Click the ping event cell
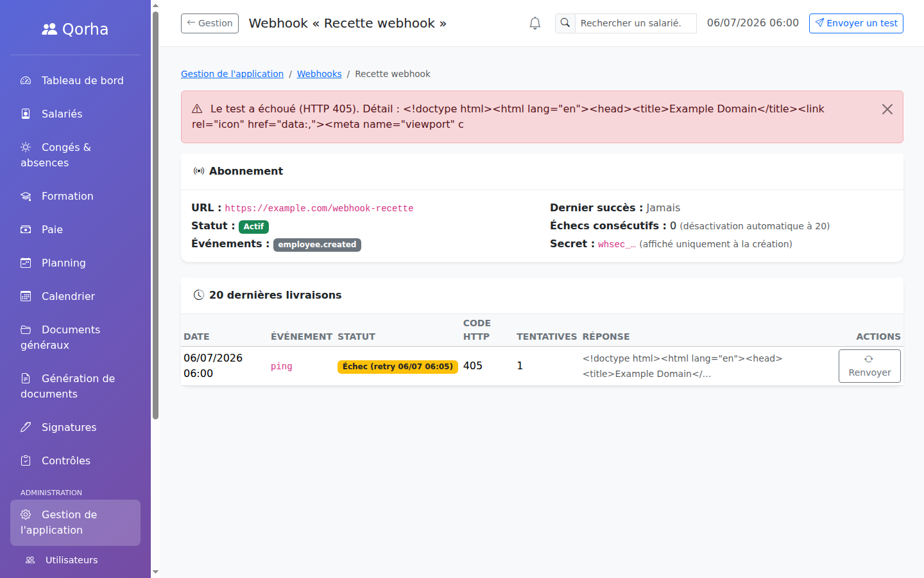 281,366
